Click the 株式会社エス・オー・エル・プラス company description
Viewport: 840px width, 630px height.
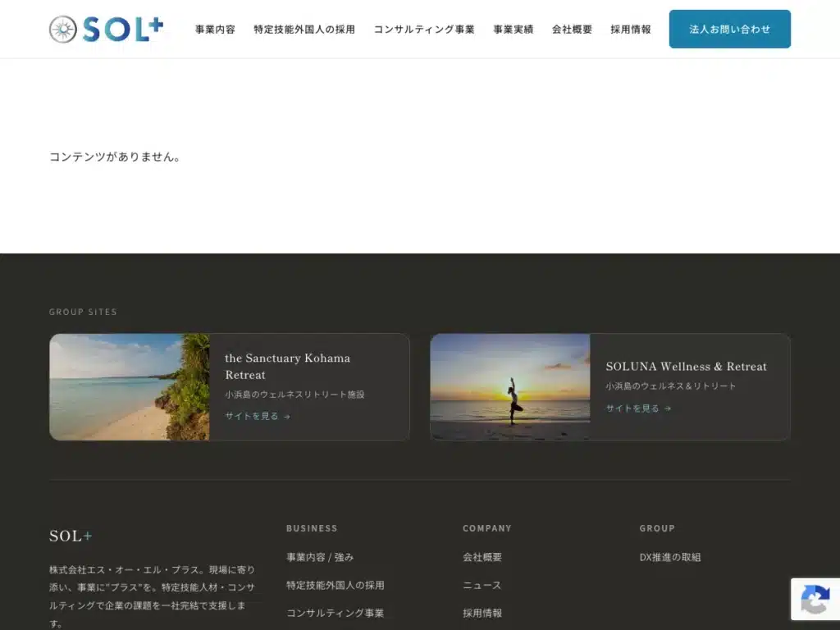(x=152, y=596)
